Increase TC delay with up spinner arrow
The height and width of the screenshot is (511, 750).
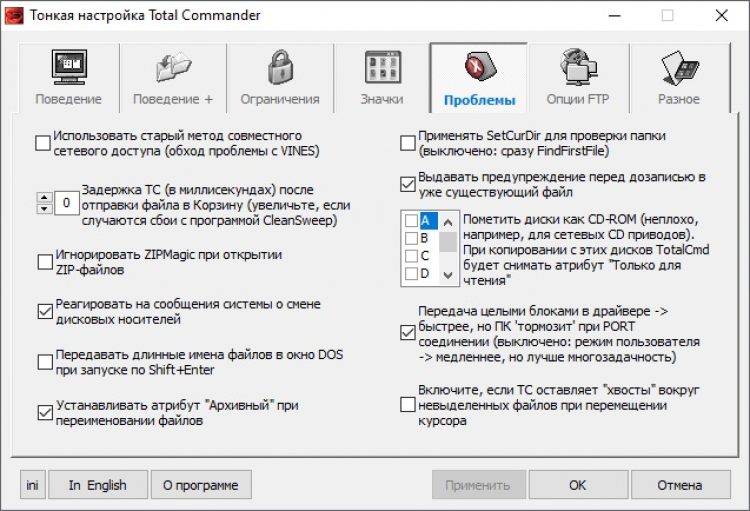44,196
